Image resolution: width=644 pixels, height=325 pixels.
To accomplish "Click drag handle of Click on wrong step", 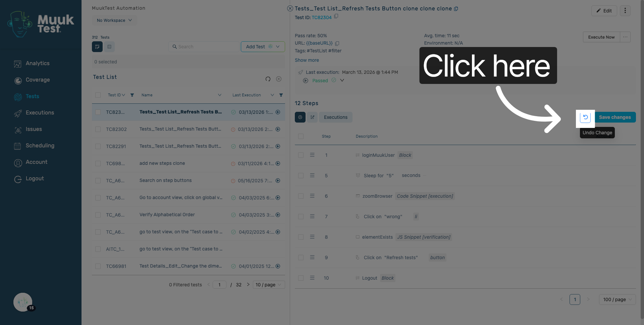I will [312, 217].
